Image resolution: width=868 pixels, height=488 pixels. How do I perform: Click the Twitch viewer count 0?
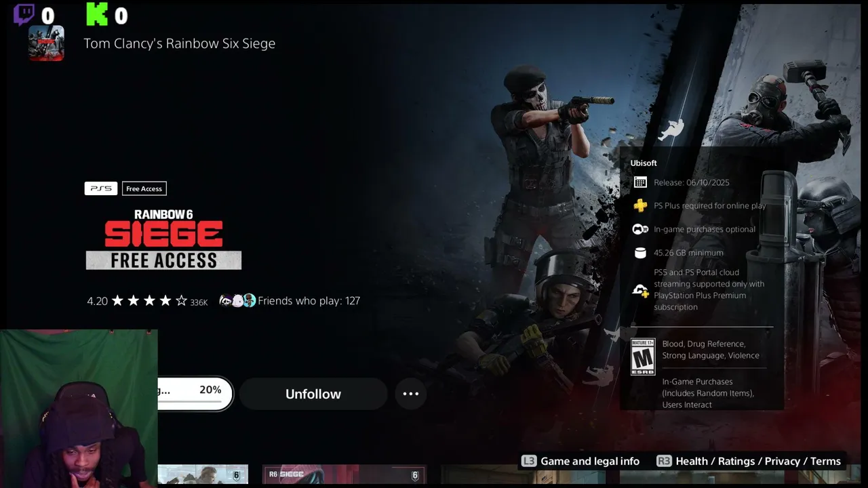47,16
